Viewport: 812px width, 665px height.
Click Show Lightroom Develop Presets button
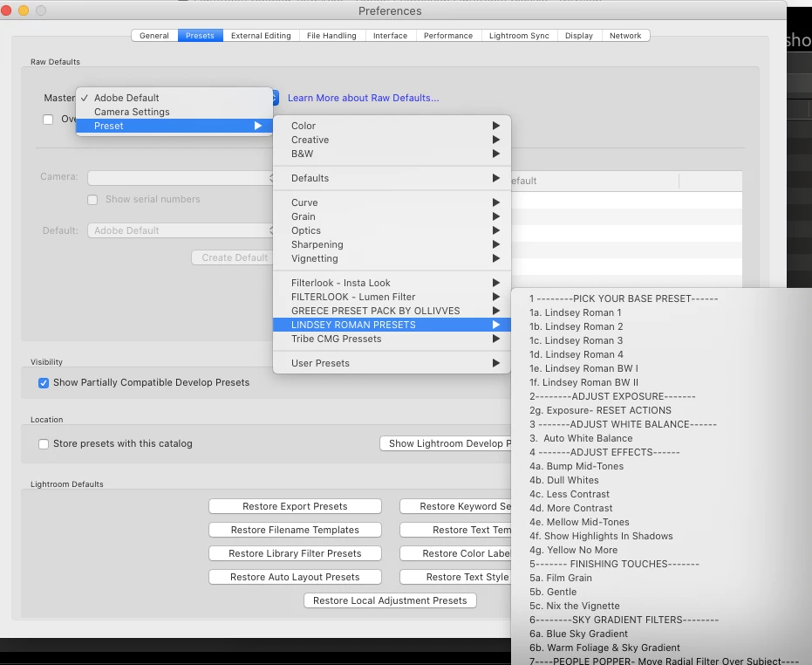click(x=446, y=443)
